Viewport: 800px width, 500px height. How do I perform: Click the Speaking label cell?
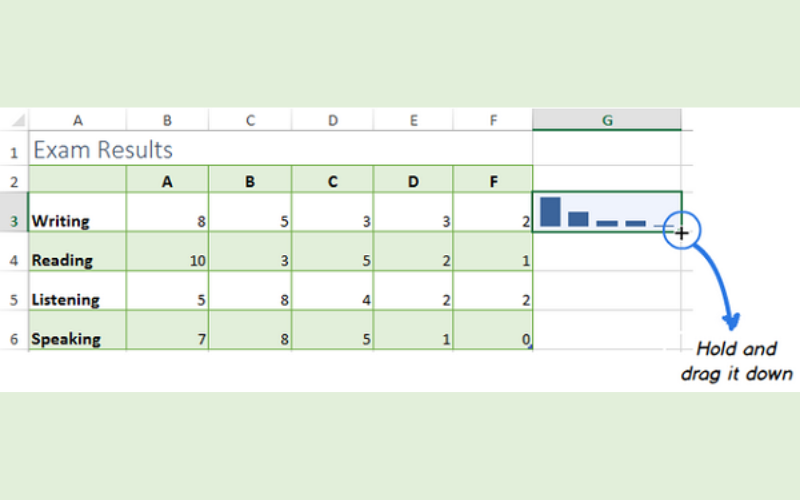[x=78, y=338]
